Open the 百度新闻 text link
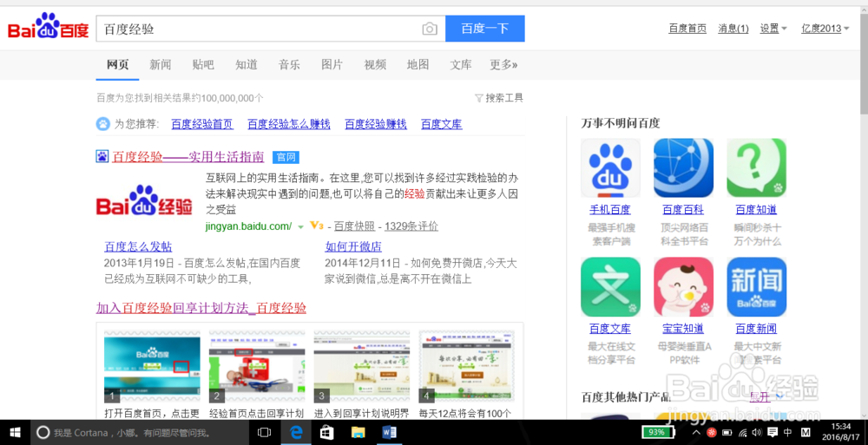The image size is (868, 445). 756,329
